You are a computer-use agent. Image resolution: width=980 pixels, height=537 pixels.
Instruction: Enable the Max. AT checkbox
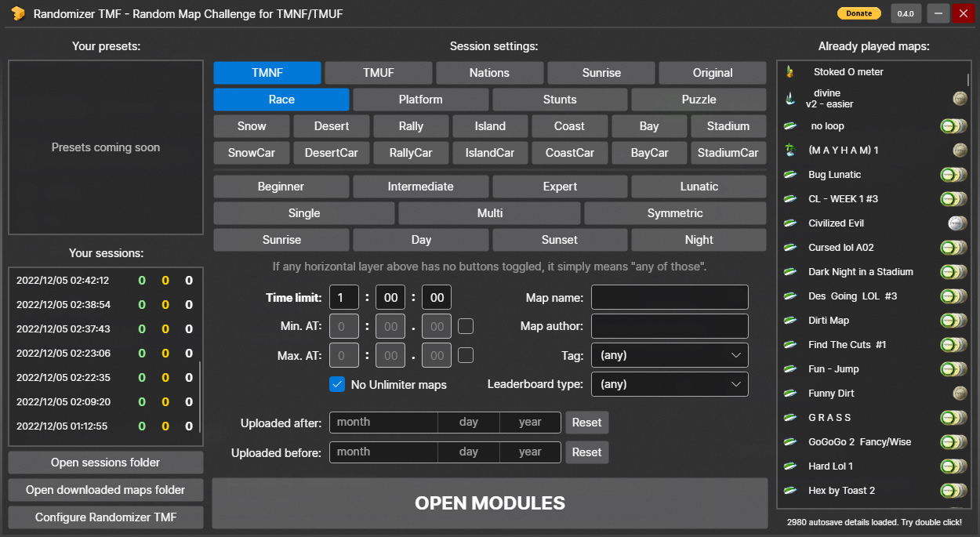(x=466, y=355)
